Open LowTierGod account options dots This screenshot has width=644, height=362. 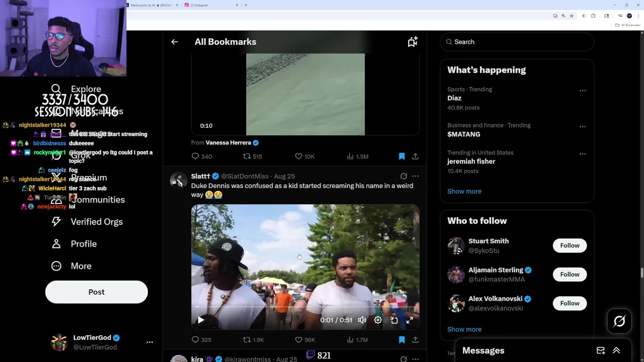coord(149,342)
